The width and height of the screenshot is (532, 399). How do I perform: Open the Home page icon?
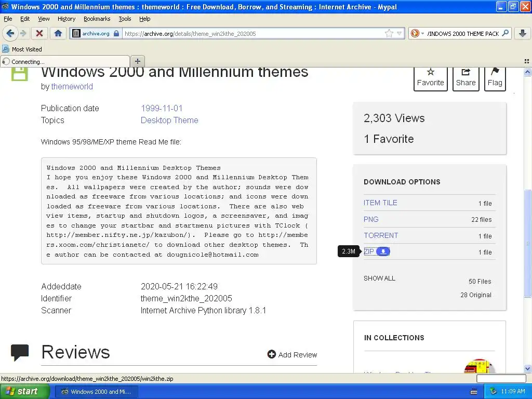(58, 33)
